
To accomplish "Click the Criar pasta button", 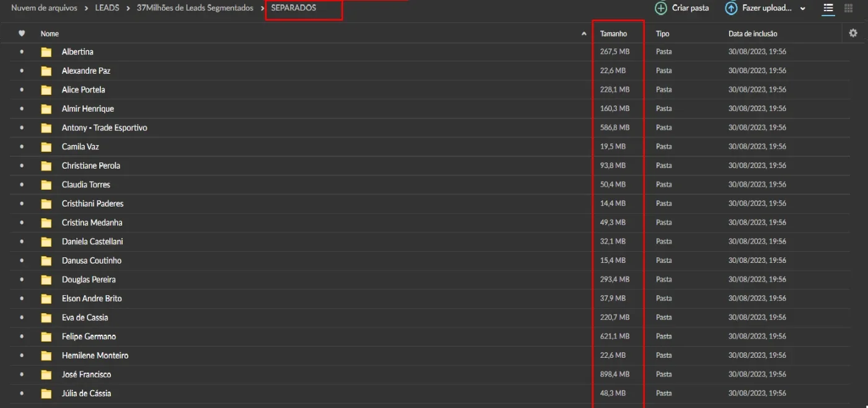I will (x=682, y=8).
